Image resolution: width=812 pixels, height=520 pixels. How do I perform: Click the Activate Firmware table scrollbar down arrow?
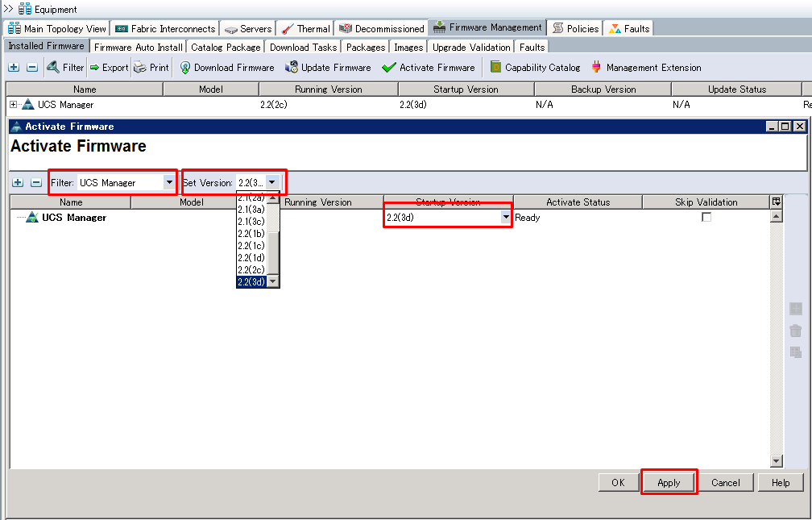[776, 461]
